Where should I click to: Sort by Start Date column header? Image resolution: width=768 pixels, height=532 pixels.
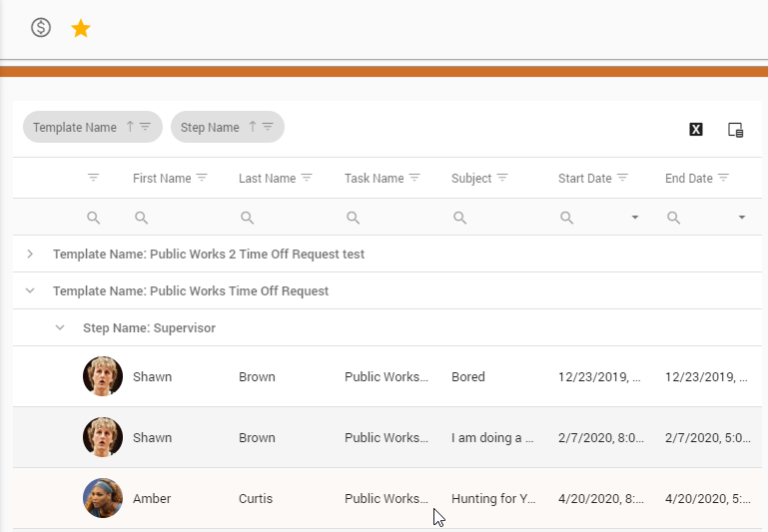[x=584, y=179]
